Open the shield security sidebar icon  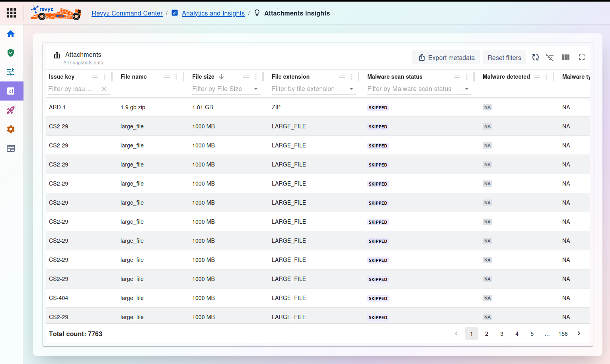coord(11,53)
